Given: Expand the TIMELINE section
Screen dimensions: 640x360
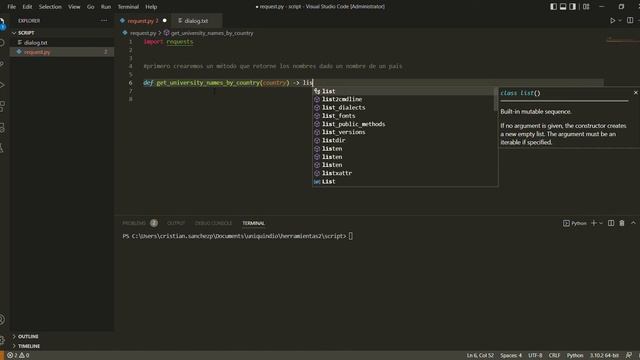Looking at the screenshot, I should pos(61,346).
